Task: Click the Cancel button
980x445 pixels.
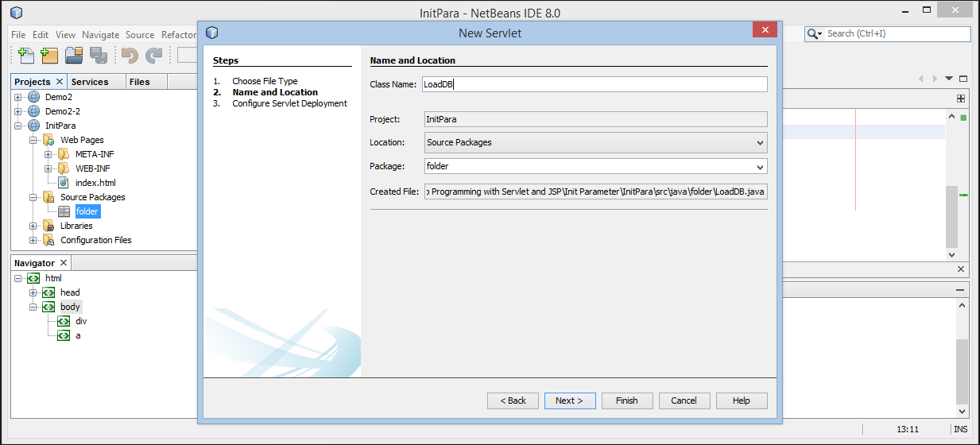Action: click(684, 400)
